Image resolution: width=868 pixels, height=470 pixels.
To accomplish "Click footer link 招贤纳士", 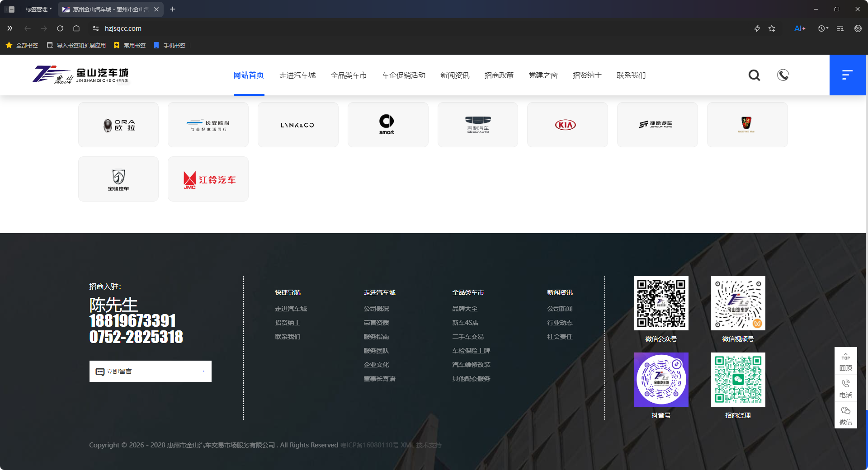I will click(x=288, y=323).
